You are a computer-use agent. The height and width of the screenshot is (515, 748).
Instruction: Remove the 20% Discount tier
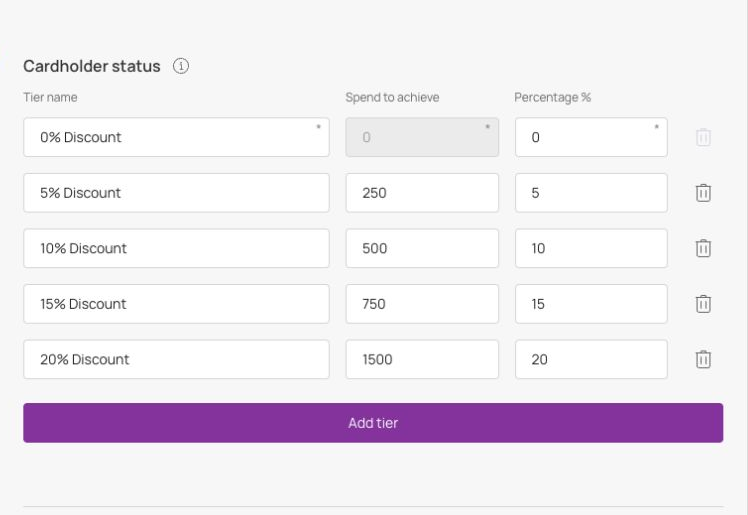703,359
